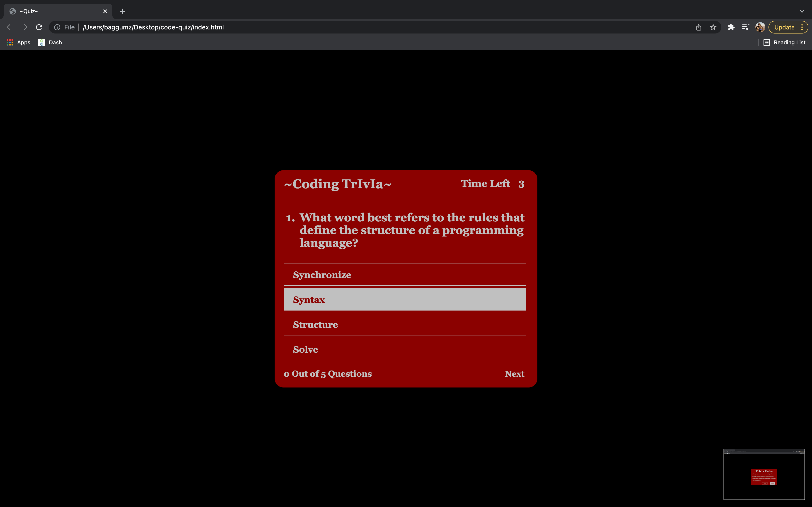Select the Syntax answer option
This screenshot has width=812, height=507.
pos(404,299)
